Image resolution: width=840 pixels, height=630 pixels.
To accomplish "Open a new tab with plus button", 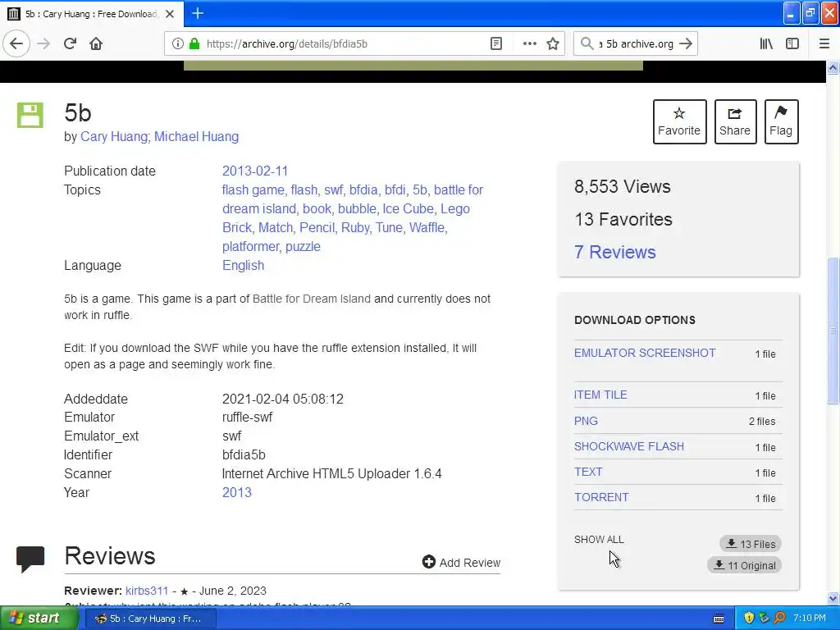I will 198,13.
